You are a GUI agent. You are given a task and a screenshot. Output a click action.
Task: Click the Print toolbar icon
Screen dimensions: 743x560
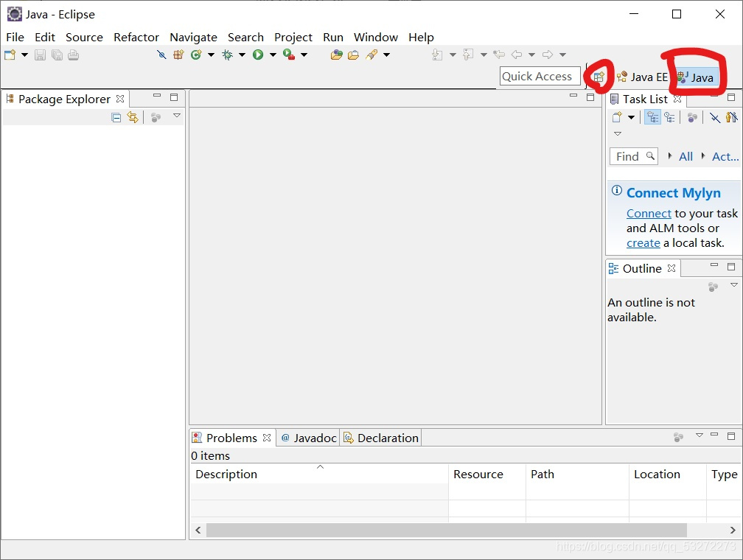point(73,55)
